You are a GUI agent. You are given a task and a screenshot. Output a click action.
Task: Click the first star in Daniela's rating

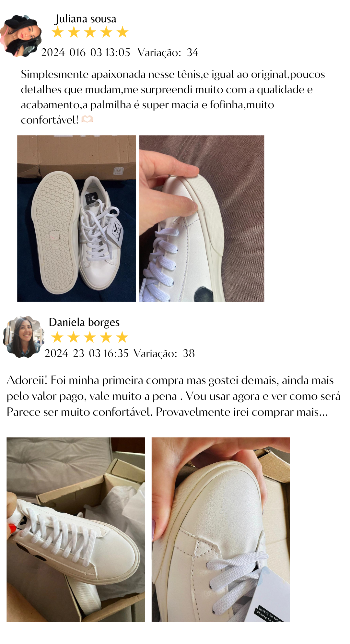tap(57, 337)
